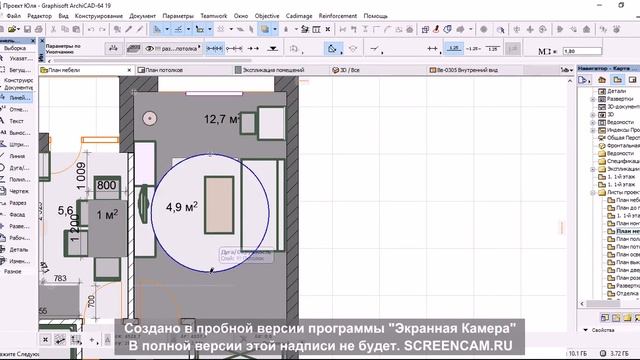The width and height of the screenshot is (640, 360).
Task: Expand the Экспликации navigator folder
Action: (593, 169)
